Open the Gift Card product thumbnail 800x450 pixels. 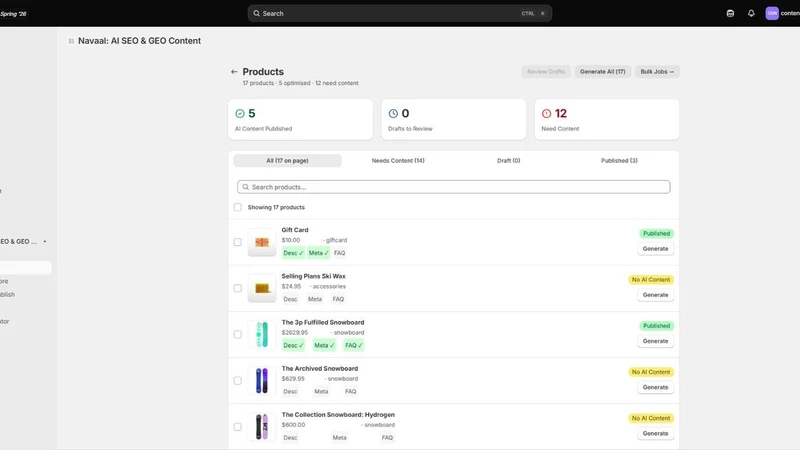(262, 242)
